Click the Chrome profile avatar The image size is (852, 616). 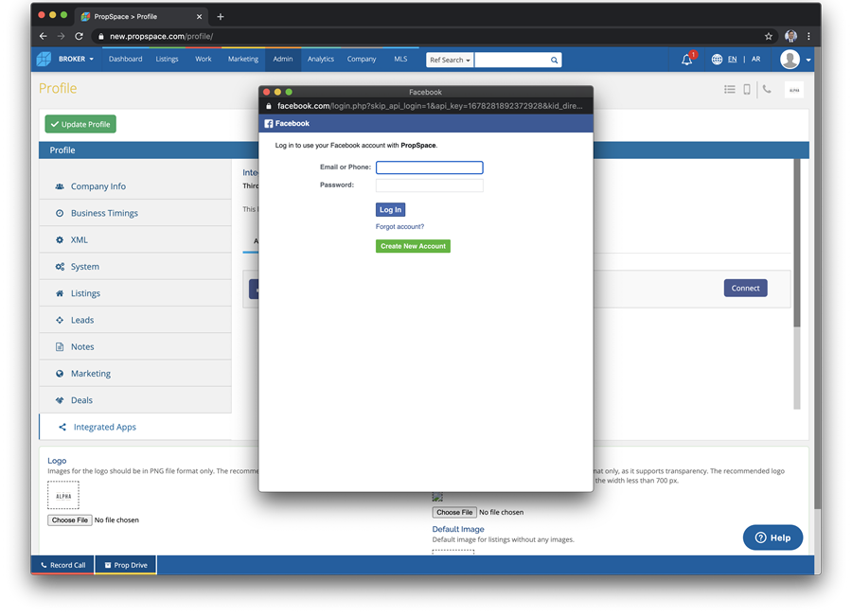coord(790,36)
